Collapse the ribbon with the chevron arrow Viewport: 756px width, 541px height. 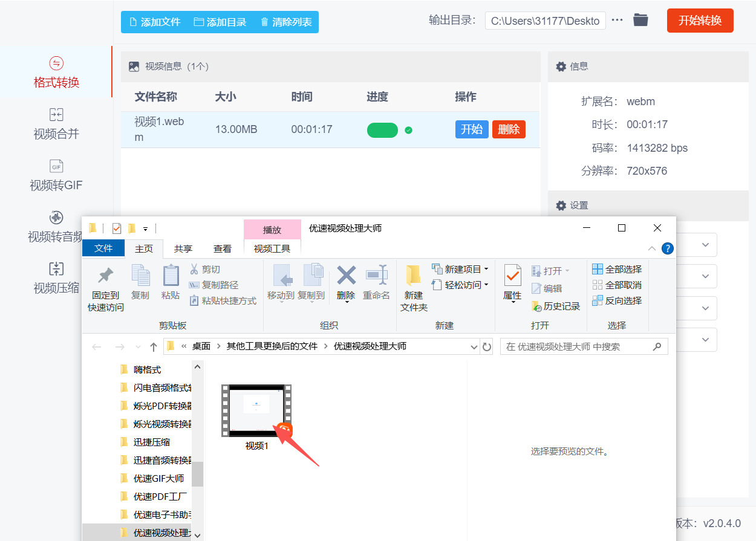(652, 248)
